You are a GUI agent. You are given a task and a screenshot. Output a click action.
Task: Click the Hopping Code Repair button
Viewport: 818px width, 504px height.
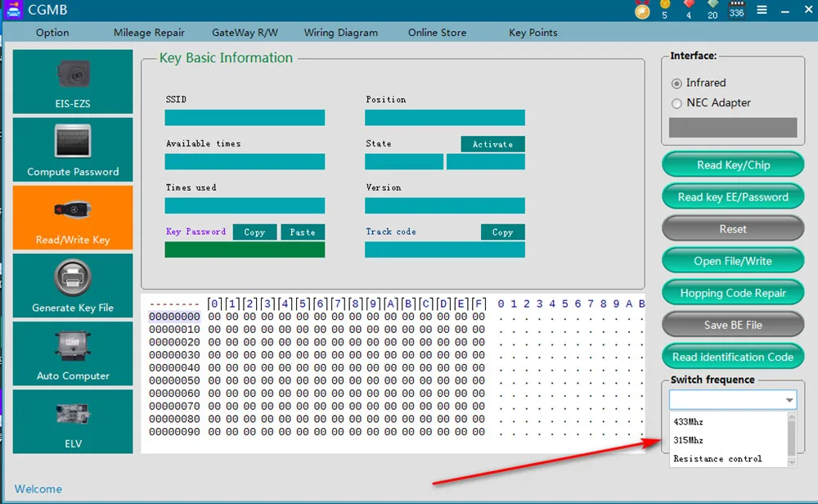tap(733, 293)
